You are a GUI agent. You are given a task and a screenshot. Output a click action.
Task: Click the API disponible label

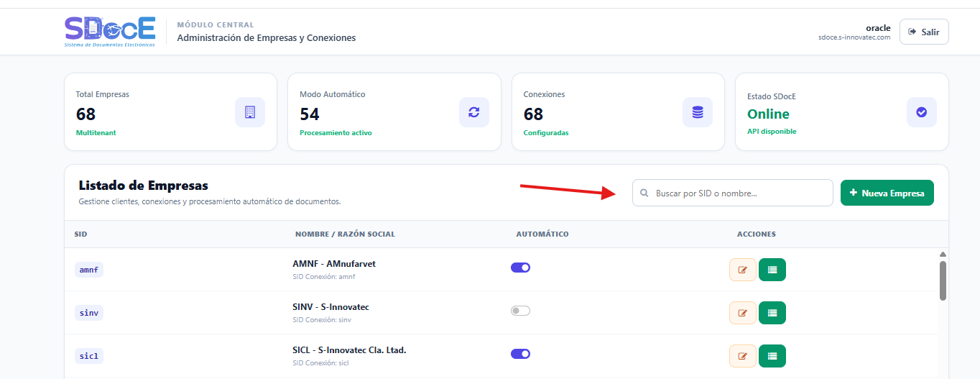(x=772, y=132)
